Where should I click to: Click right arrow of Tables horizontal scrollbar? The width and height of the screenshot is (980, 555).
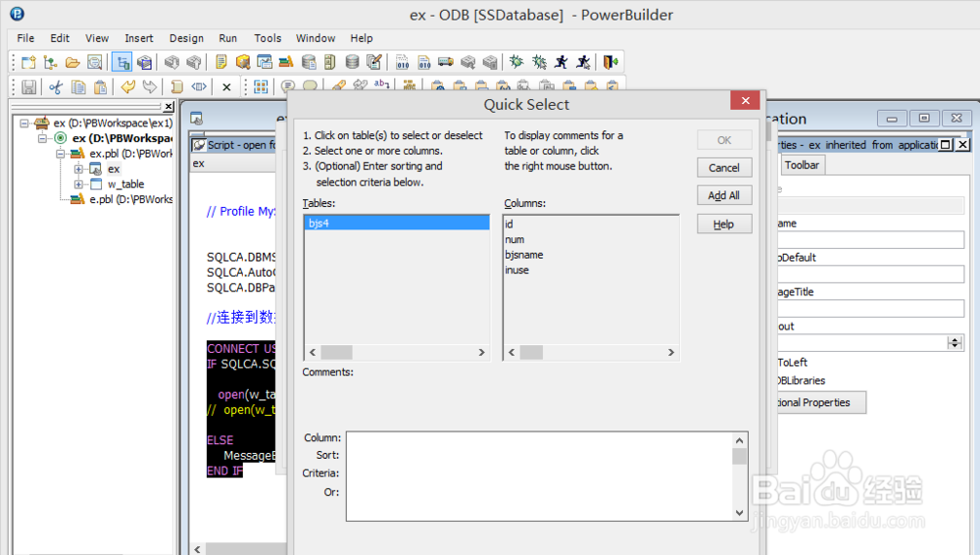(481, 352)
